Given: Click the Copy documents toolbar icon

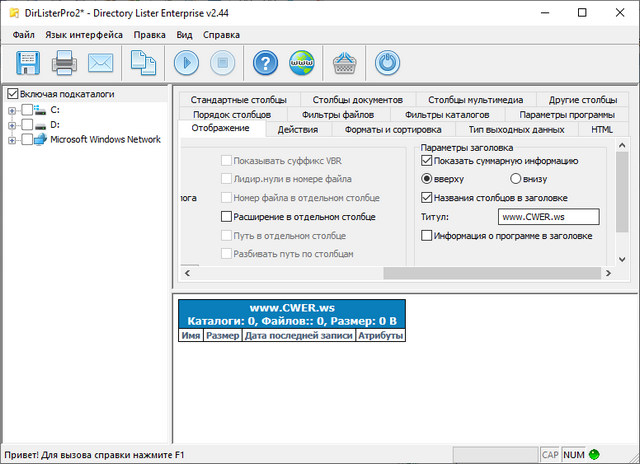Looking at the screenshot, I should [144, 63].
